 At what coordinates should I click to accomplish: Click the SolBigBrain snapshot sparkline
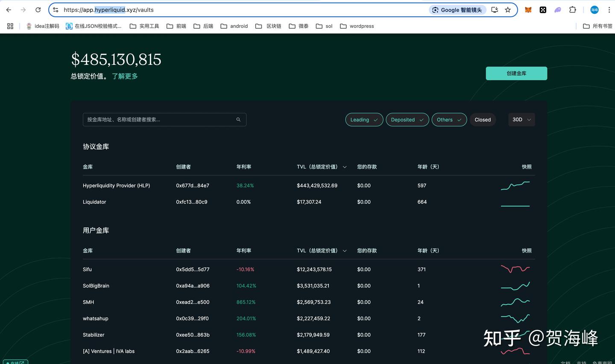coord(515,286)
